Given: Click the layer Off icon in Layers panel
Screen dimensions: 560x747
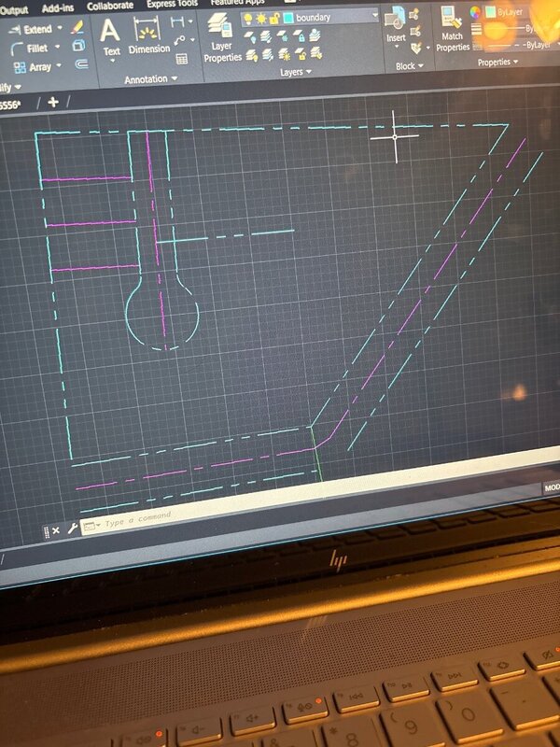Looking at the screenshot, I should point(249,37).
